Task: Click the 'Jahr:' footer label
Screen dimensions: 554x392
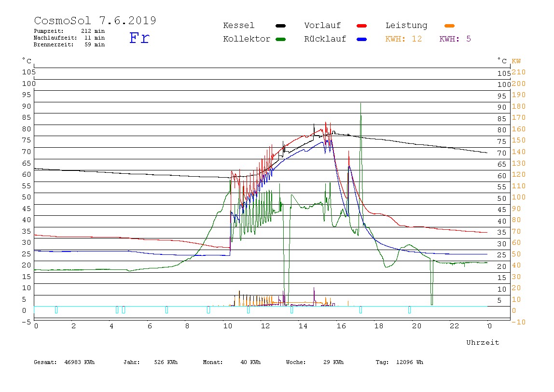Action: tap(131, 362)
